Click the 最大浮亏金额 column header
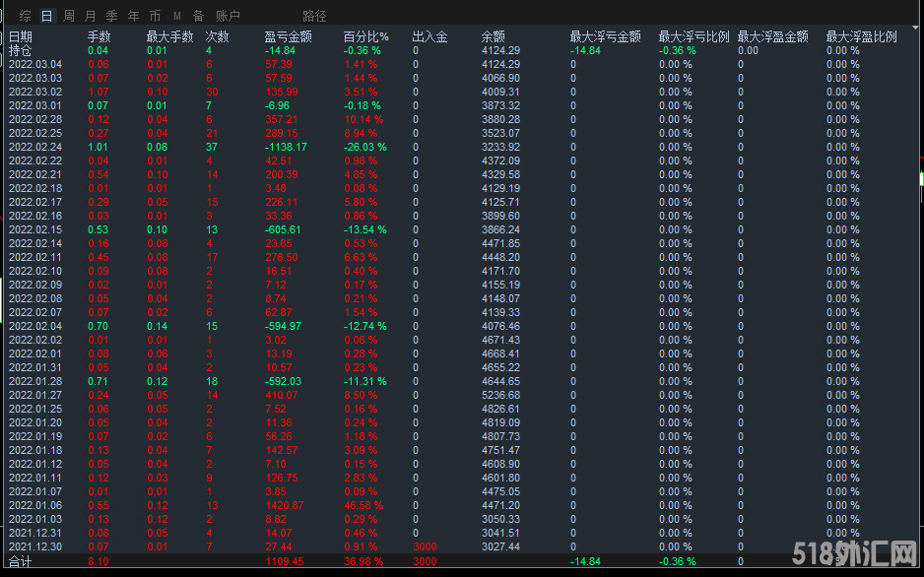This screenshot has height=577, width=924. [x=604, y=36]
